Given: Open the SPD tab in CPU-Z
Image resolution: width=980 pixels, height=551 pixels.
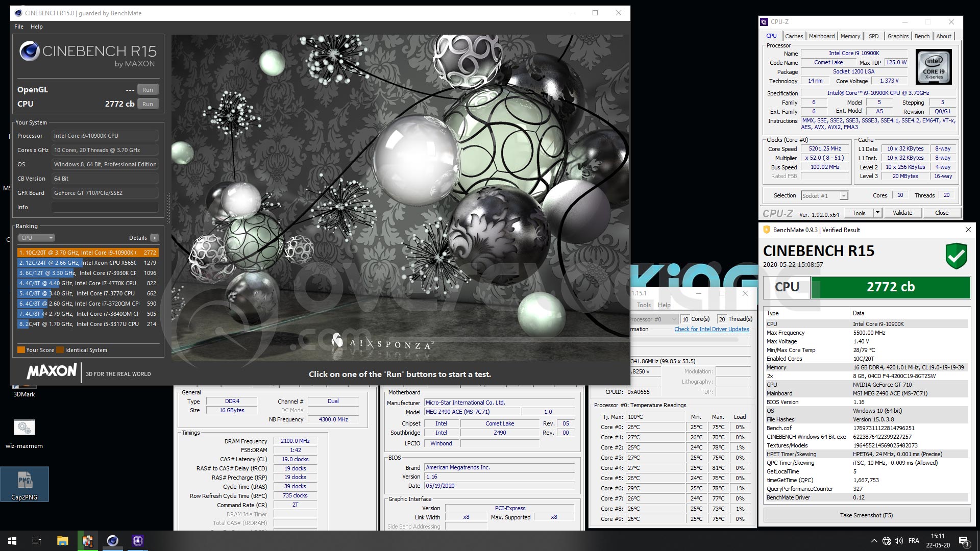Looking at the screenshot, I should 874,36.
